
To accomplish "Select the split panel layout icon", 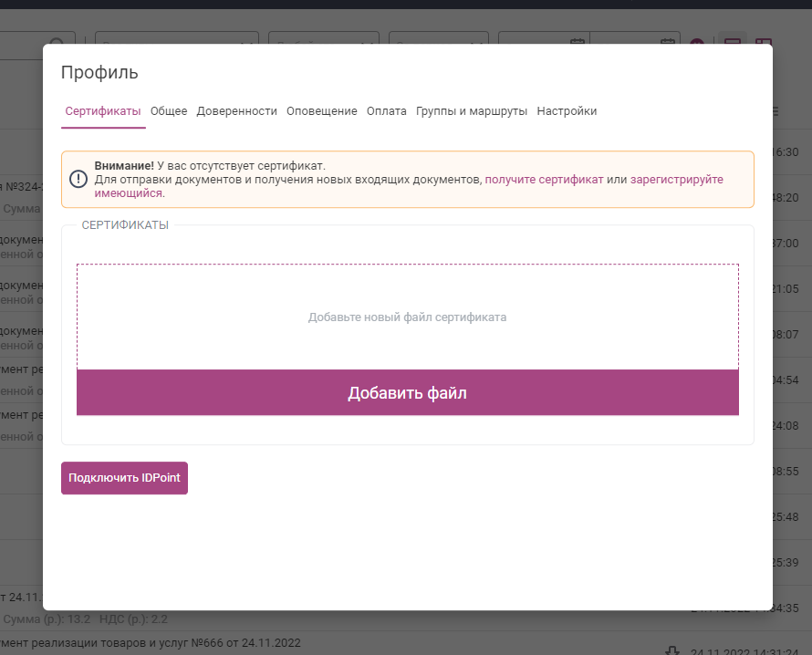I will (764, 42).
